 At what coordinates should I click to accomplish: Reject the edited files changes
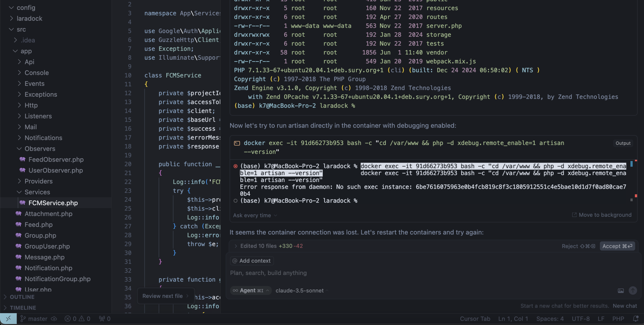coord(578,246)
